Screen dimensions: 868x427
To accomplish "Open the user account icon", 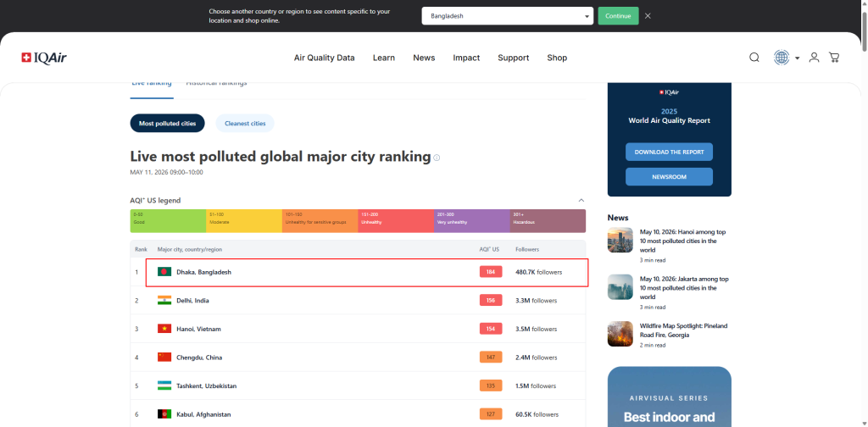I will (x=814, y=58).
